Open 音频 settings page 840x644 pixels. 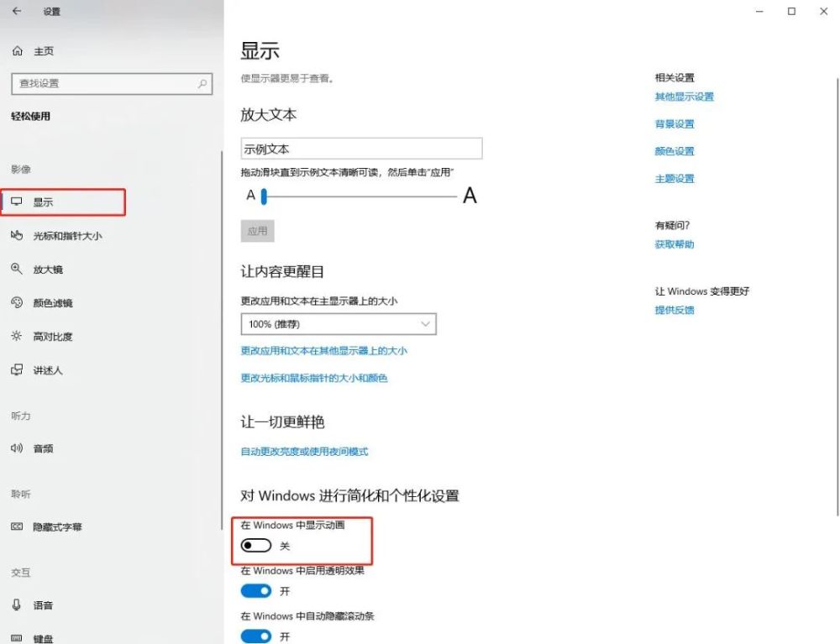(x=43, y=448)
